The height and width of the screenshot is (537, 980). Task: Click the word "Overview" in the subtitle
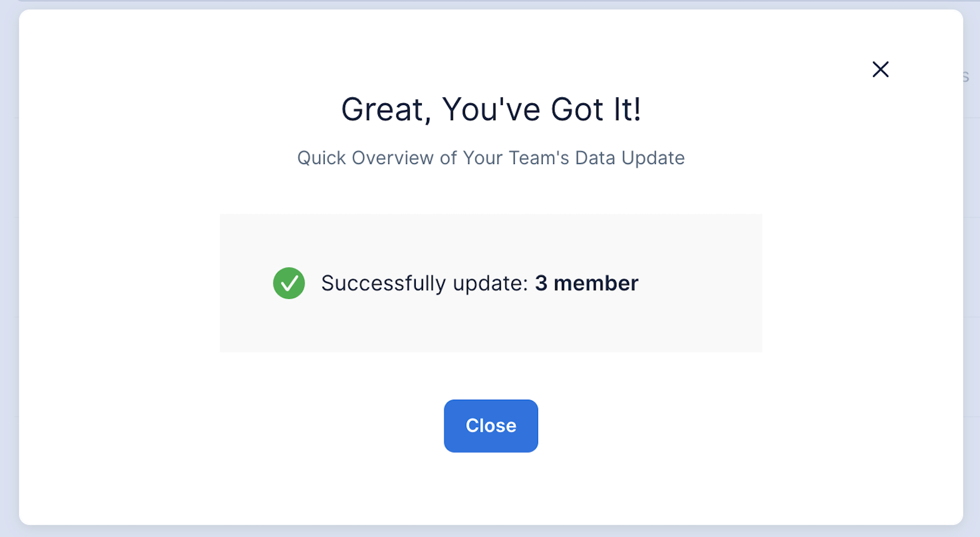click(x=393, y=158)
